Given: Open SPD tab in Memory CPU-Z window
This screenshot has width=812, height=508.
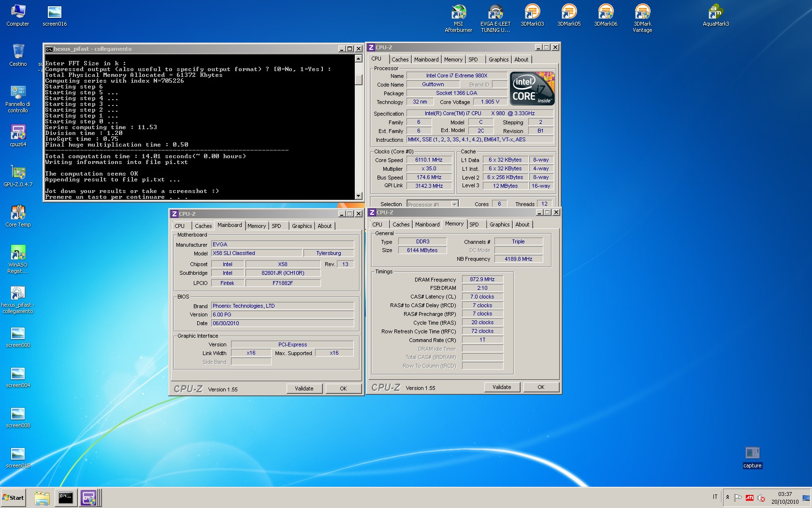Looking at the screenshot, I should pos(474,224).
